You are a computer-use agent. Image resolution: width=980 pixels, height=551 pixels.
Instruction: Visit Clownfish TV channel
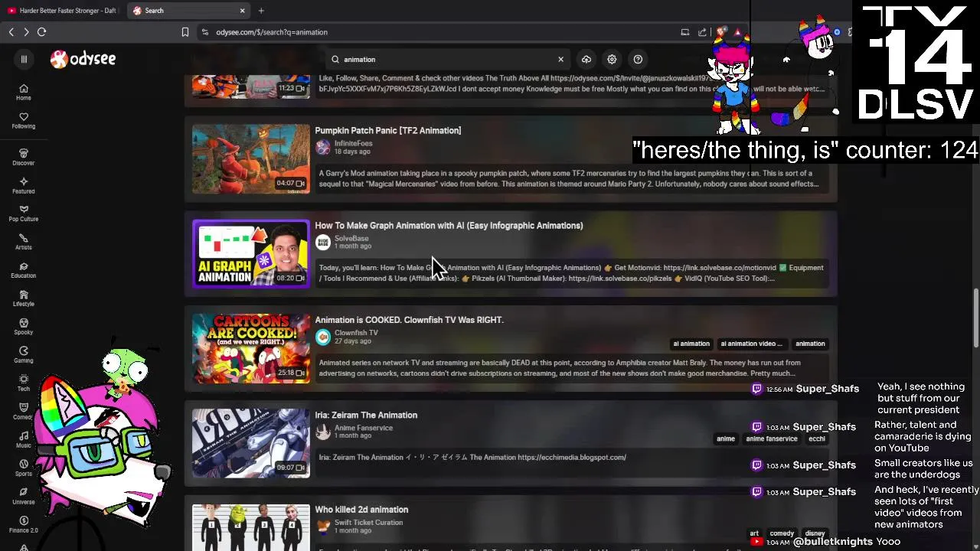[356, 333]
